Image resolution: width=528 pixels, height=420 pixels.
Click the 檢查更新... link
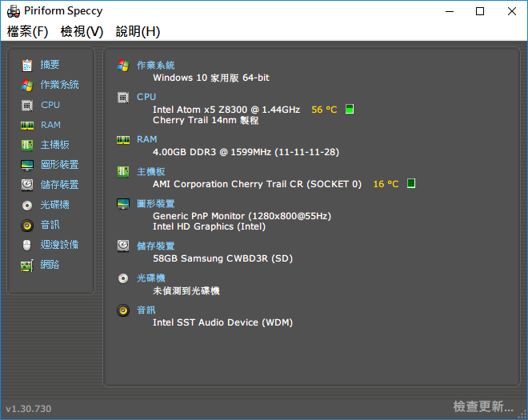tap(483, 406)
